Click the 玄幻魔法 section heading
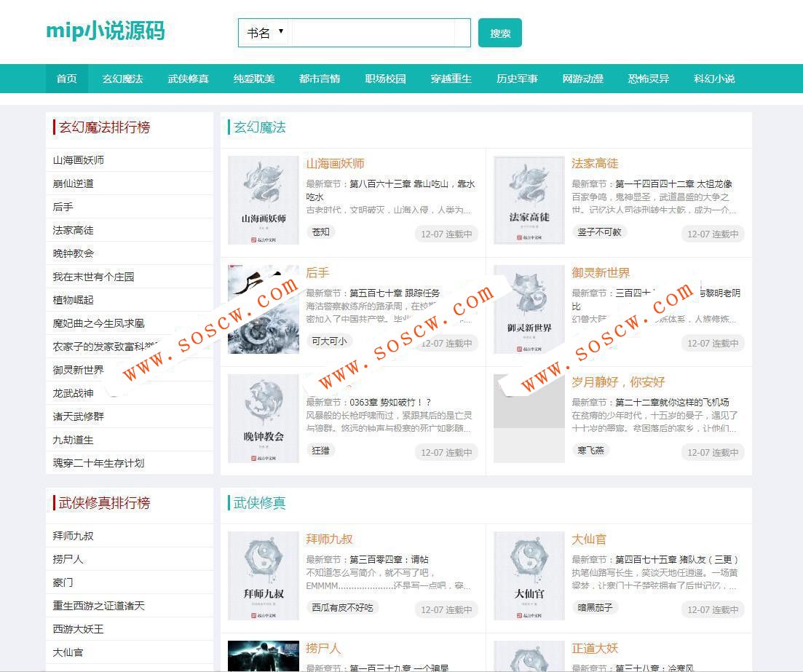This screenshot has width=803, height=672. coord(260,127)
